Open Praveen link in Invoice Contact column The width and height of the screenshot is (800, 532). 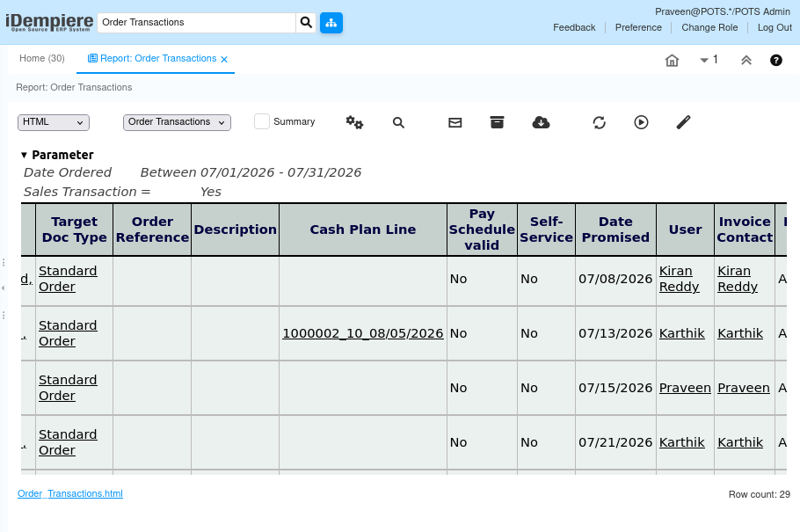744,388
